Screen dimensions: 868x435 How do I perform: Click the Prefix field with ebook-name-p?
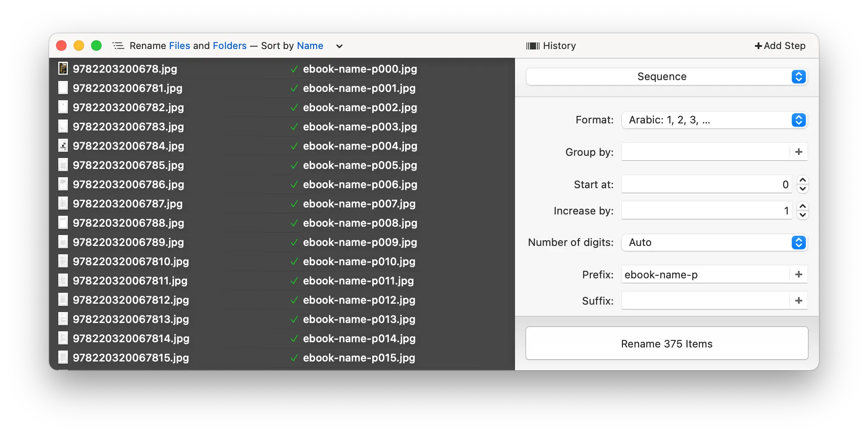pyautogui.click(x=705, y=274)
